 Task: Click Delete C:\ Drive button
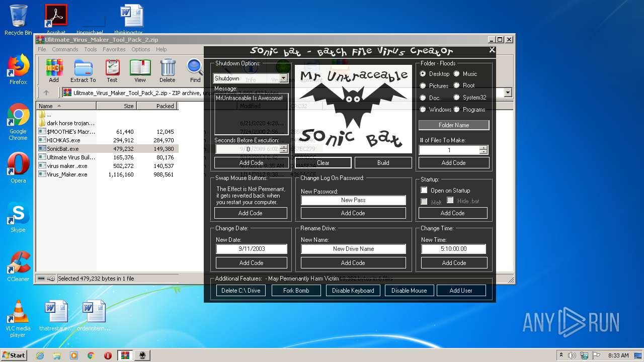(x=241, y=290)
